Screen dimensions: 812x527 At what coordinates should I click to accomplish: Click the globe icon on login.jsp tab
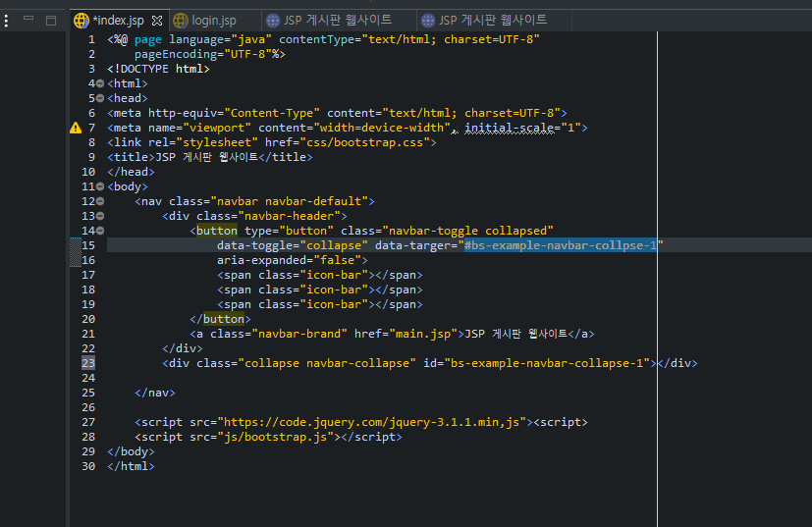(181, 21)
